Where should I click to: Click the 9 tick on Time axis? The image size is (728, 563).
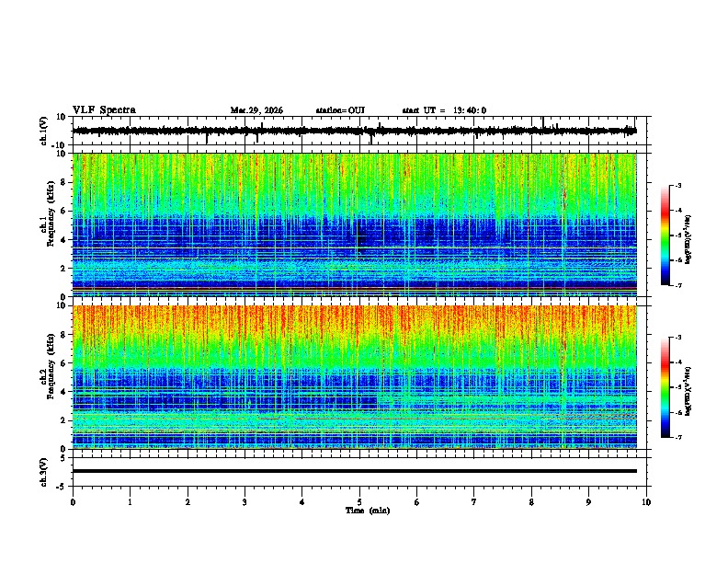(x=588, y=502)
